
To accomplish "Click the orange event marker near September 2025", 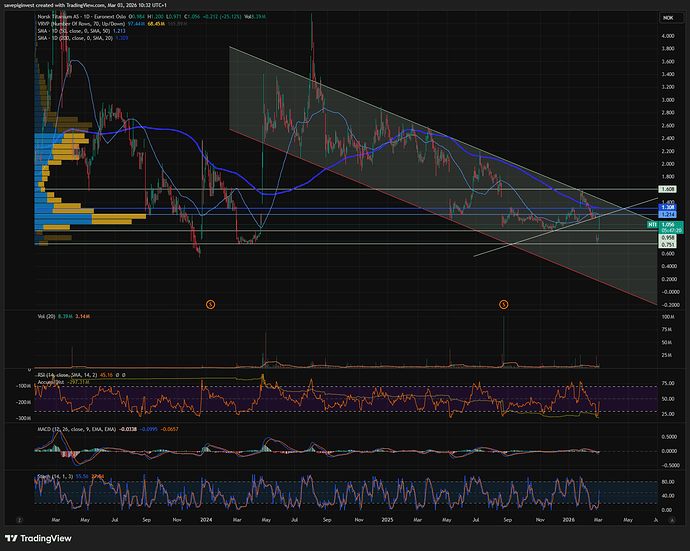I will pyautogui.click(x=503, y=303).
